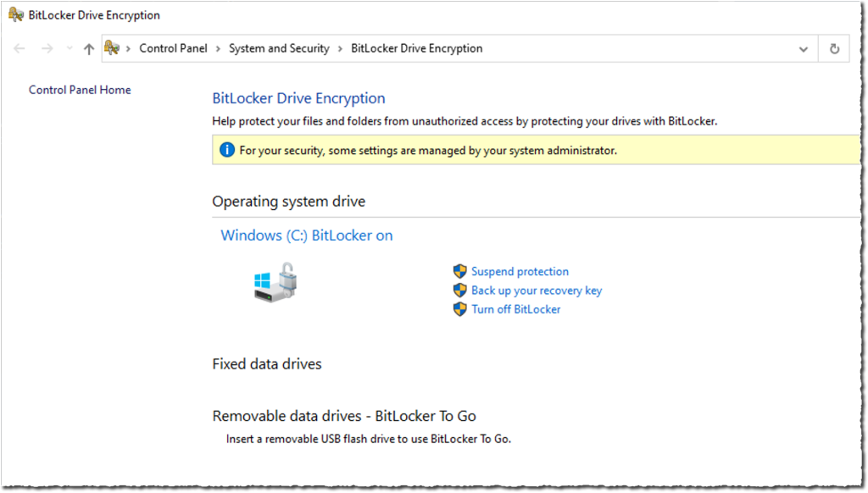
Task: Open the address bar history dropdown
Action: (x=804, y=48)
